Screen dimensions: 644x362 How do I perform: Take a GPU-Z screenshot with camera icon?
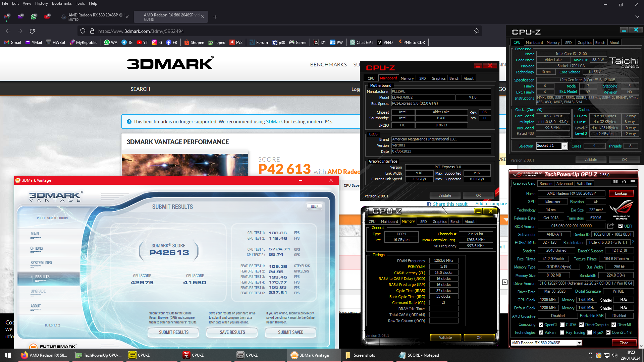(x=615, y=182)
